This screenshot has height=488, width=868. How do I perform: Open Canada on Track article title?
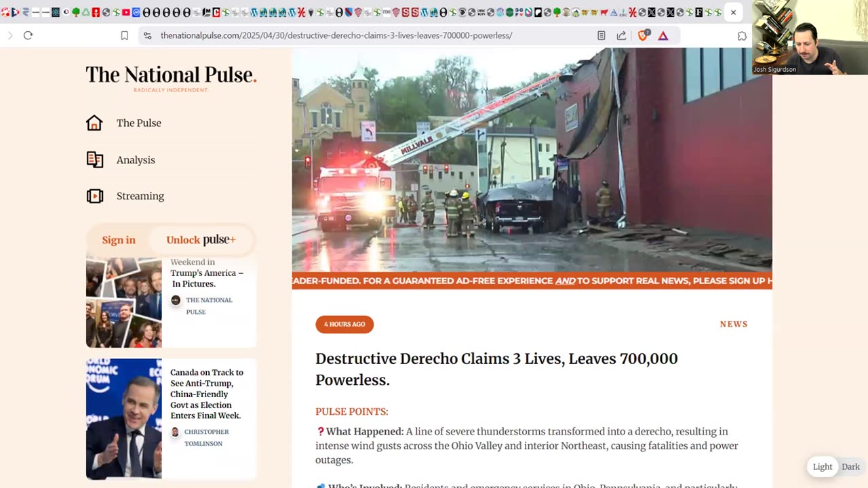pyautogui.click(x=207, y=394)
